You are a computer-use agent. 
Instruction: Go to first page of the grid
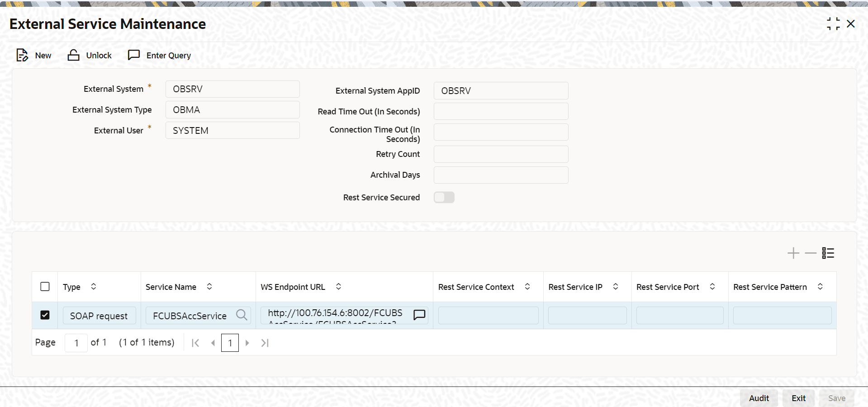(195, 343)
